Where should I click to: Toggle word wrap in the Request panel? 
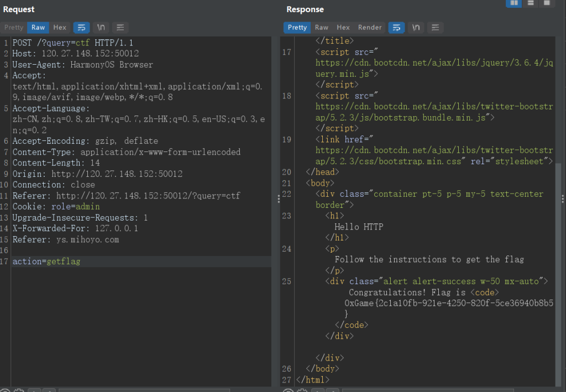click(82, 28)
